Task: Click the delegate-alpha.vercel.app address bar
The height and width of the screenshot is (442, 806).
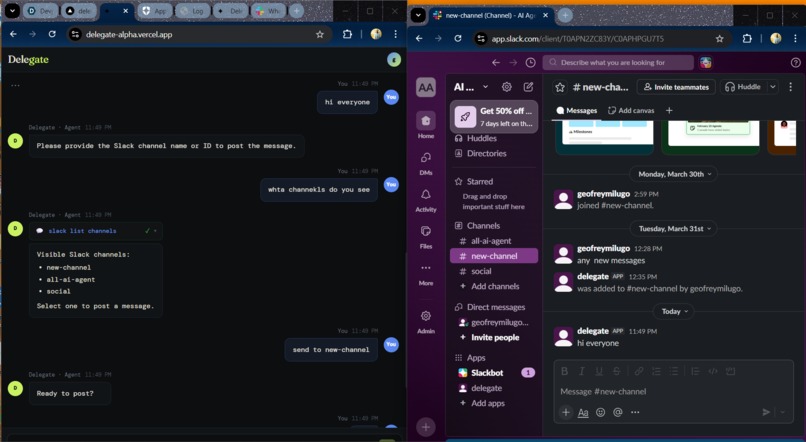Action: click(x=198, y=34)
